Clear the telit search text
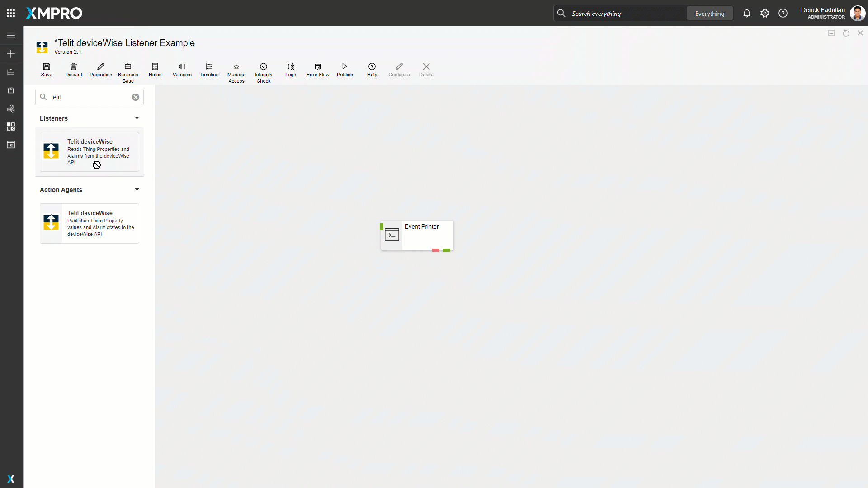The image size is (868, 488). pyautogui.click(x=135, y=97)
